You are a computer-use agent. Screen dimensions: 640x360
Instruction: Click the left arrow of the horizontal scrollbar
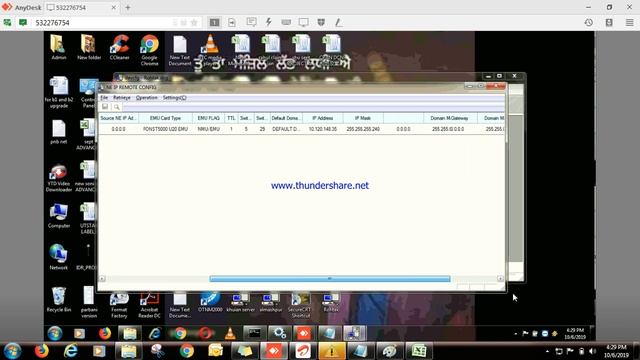(x=102, y=279)
